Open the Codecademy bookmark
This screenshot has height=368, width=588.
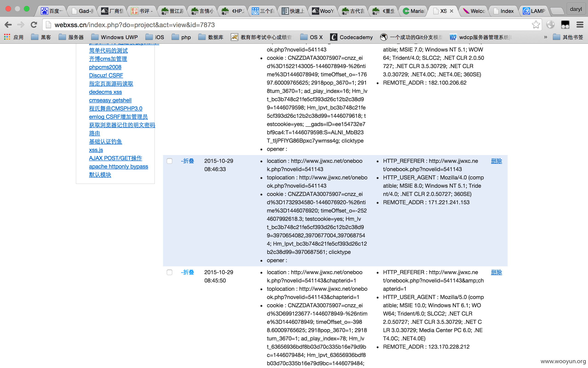point(351,37)
